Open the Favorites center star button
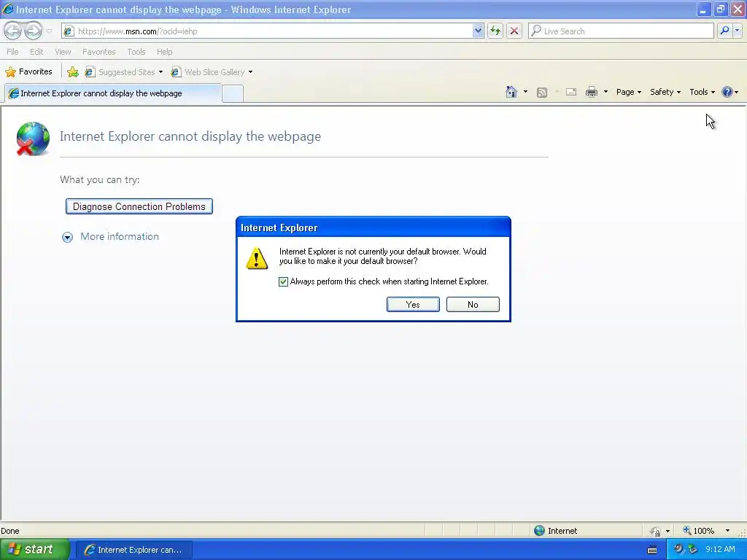Screen dimensions: 747x560 (x=29, y=72)
